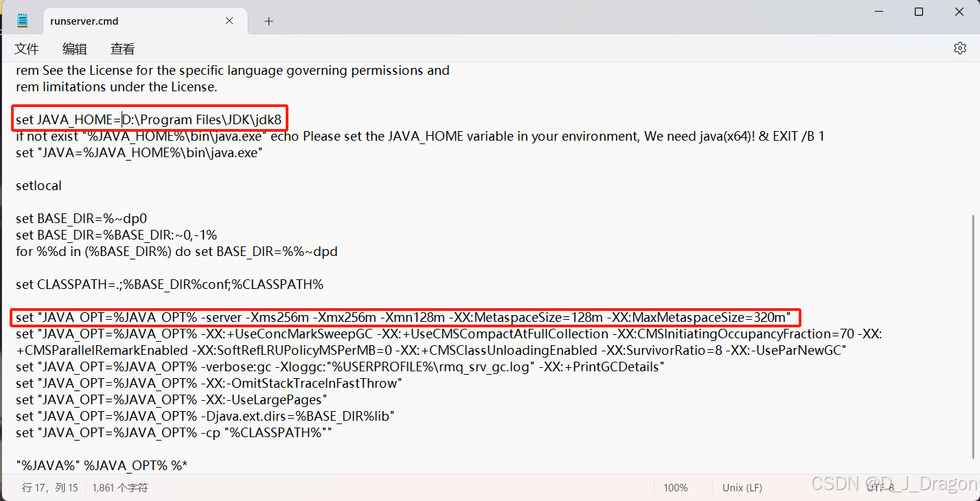Click the line starting "if not exist"
Viewport: 980px width, 501px height.
point(420,137)
